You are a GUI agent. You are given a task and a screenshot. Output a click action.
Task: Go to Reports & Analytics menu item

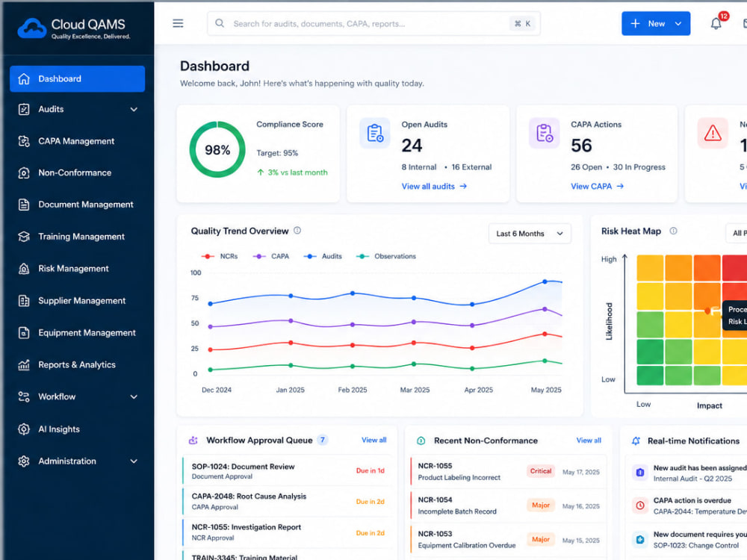[77, 365]
